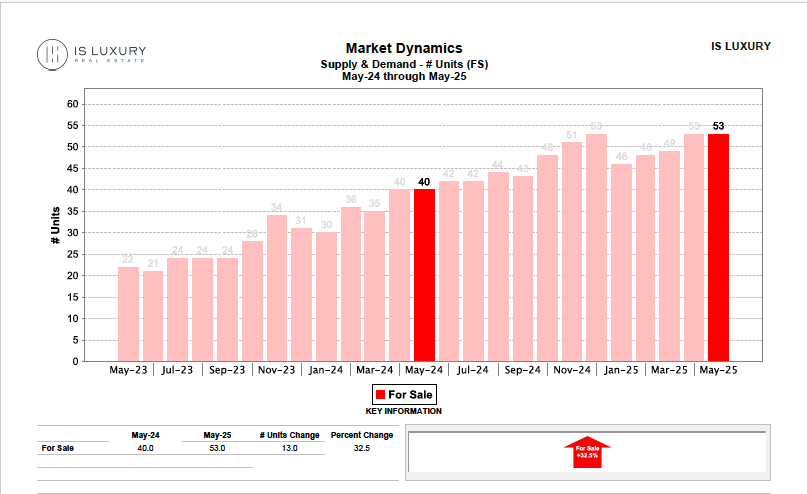This screenshot has height=494, width=807.
Task: Click the # Units Change column header
Action: (x=289, y=435)
